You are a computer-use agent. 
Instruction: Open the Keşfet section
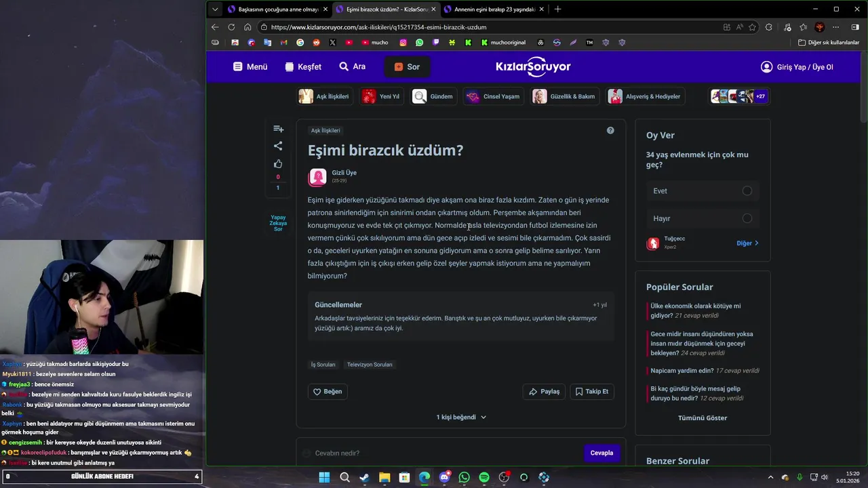pos(303,67)
